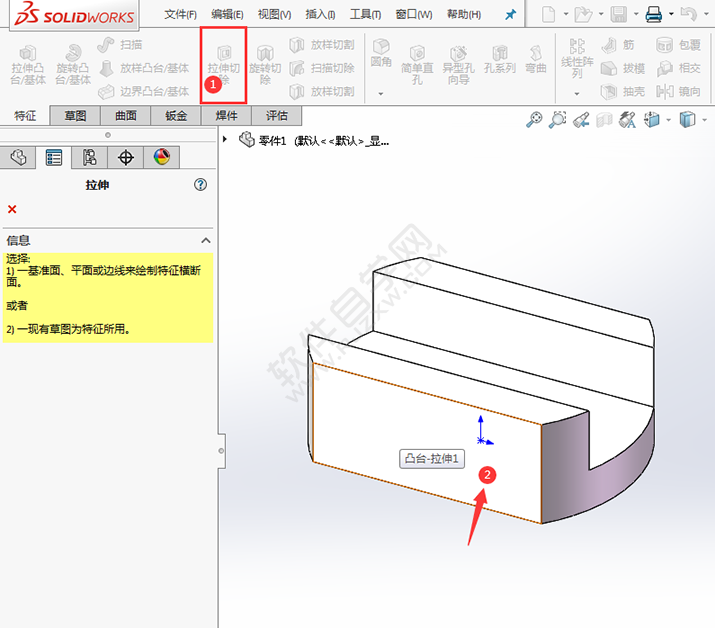The width and height of the screenshot is (715, 628).
Task: Choose Lofted Boss/Base (放样凸台/基体)
Action: click(144, 68)
